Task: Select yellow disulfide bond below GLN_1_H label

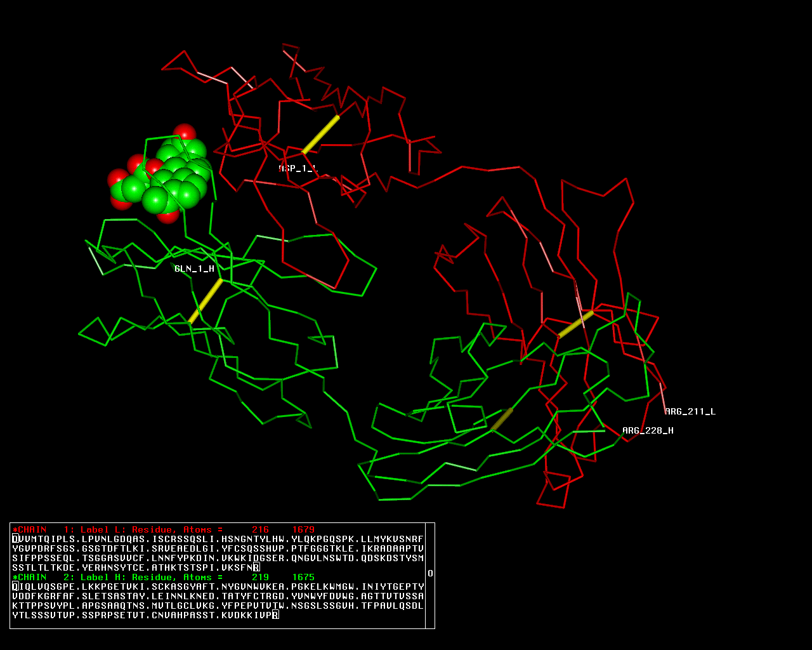Action: [206, 301]
